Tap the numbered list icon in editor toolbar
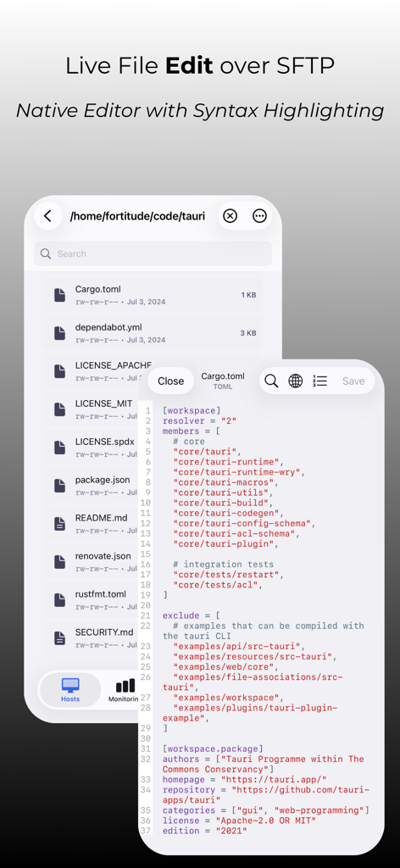The image size is (400, 868). point(319,381)
